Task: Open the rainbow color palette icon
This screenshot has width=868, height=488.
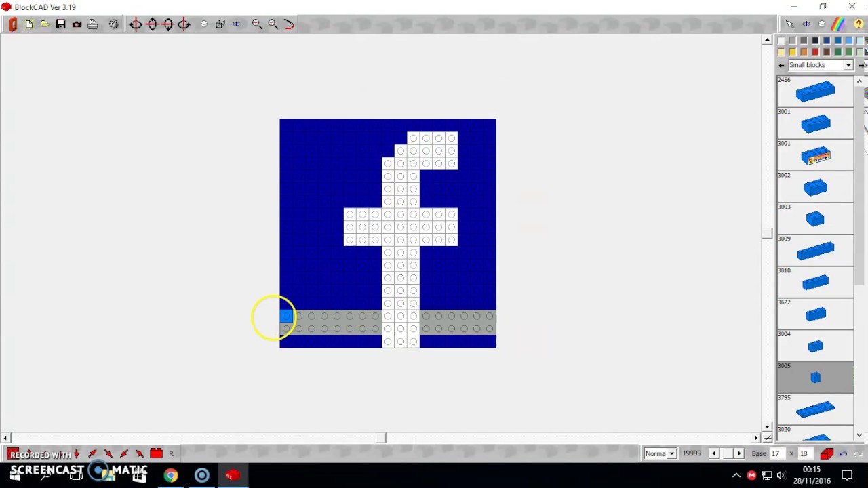Action: (x=839, y=24)
